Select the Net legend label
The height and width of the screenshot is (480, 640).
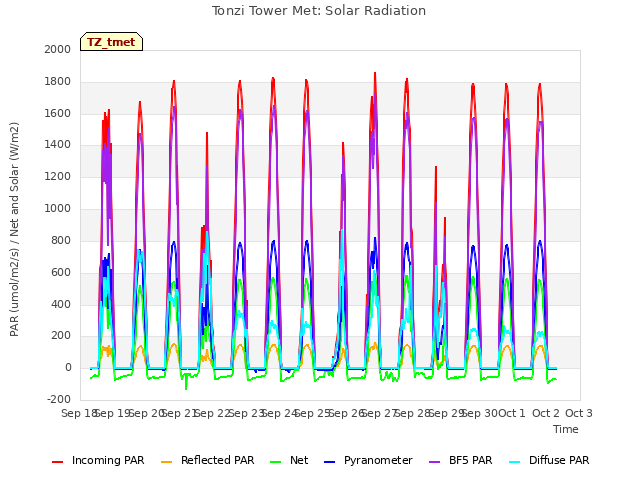(299, 460)
